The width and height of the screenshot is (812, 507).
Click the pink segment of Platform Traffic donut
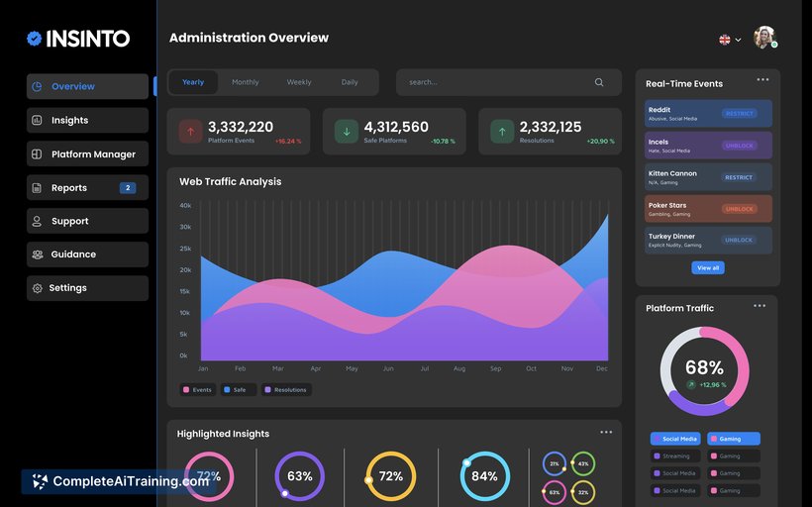(742, 362)
